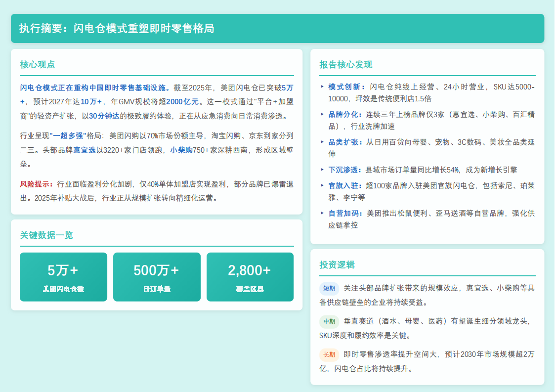This screenshot has height=392, width=555.
Task: Click the 关键数据一览 section heading
Action: pos(46,235)
